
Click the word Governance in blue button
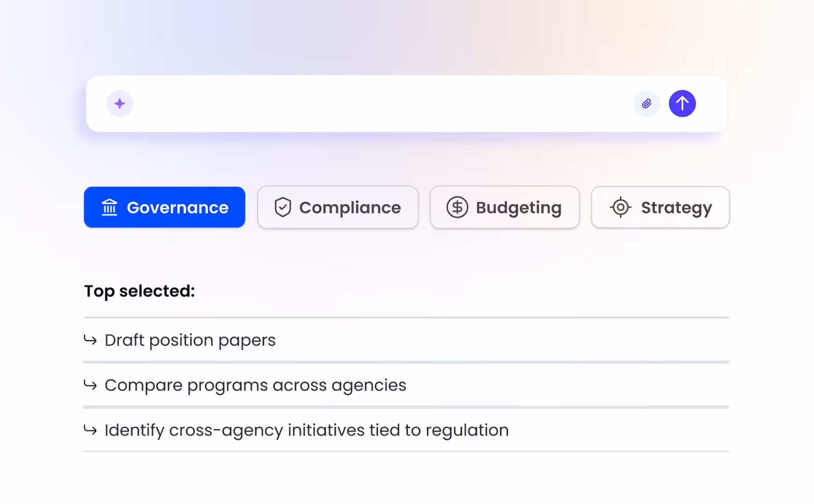pos(177,208)
